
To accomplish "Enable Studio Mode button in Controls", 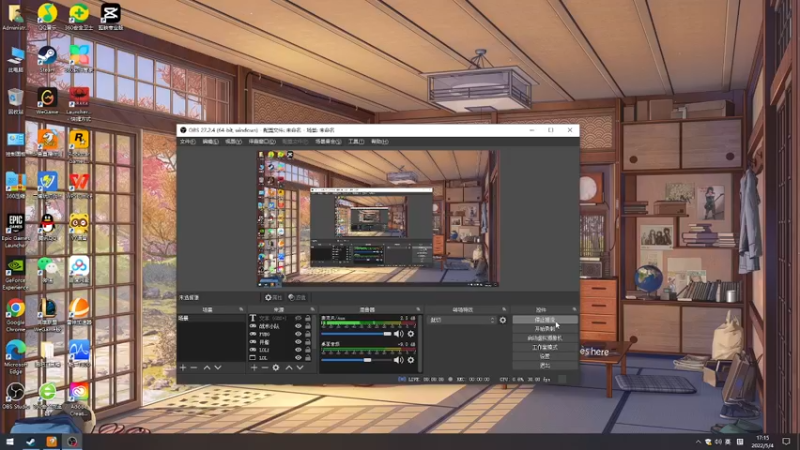I will (545, 347).
